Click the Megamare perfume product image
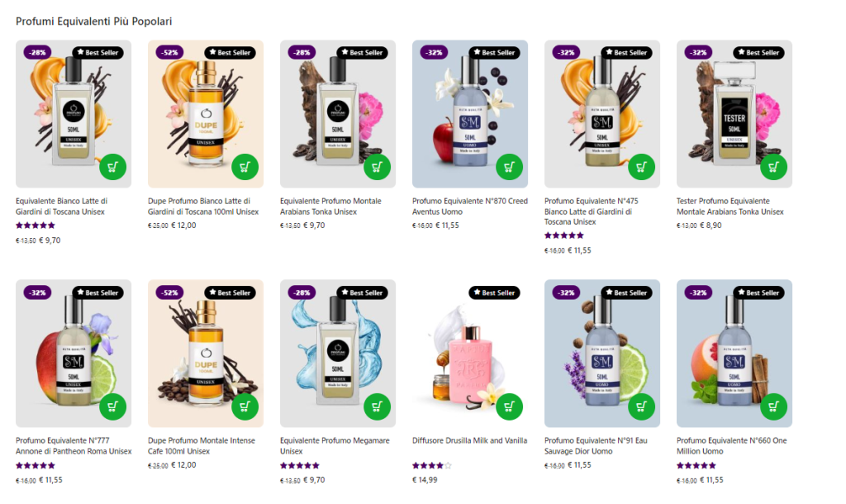The height and width of the screenshot is (504, 846). (338, 354)
